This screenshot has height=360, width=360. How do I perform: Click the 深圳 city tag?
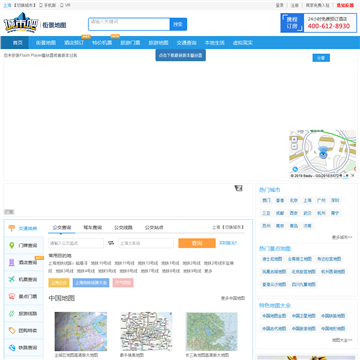click(x=335, y=200)
